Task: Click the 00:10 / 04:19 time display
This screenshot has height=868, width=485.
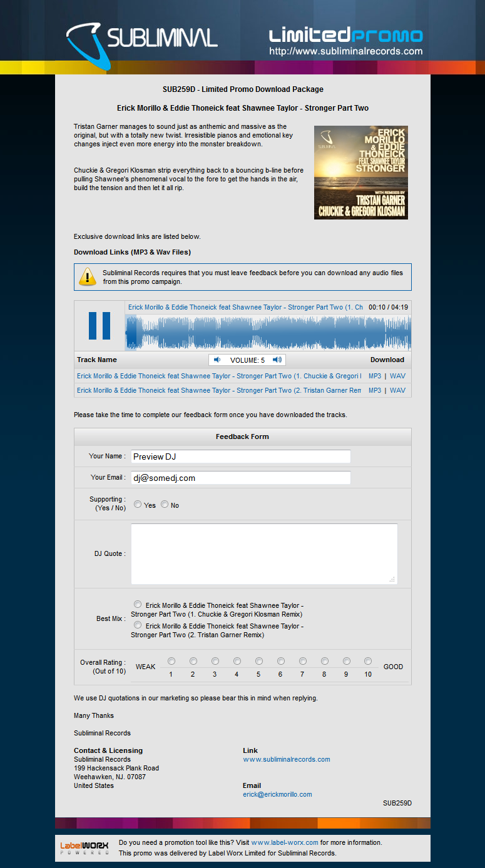Action: pos(389,307)
